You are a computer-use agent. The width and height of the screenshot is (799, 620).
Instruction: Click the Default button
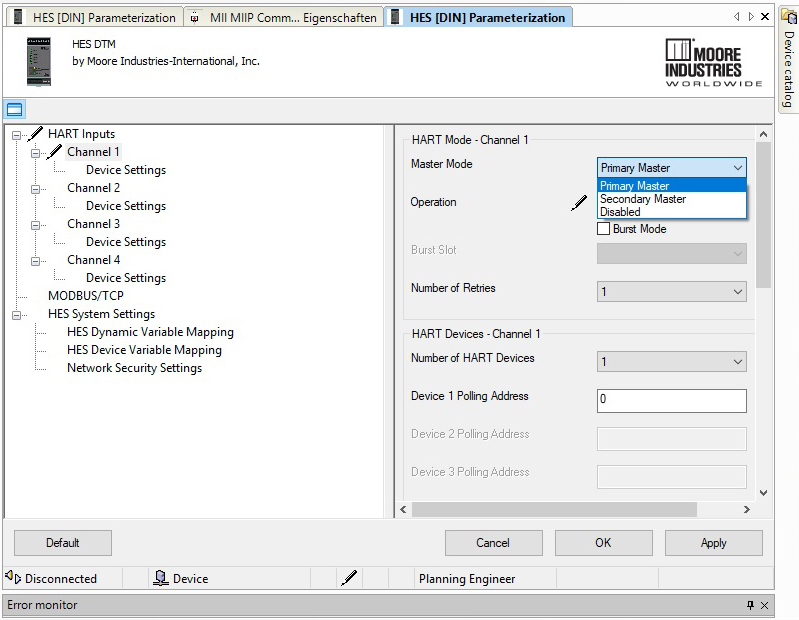[63, 543]
